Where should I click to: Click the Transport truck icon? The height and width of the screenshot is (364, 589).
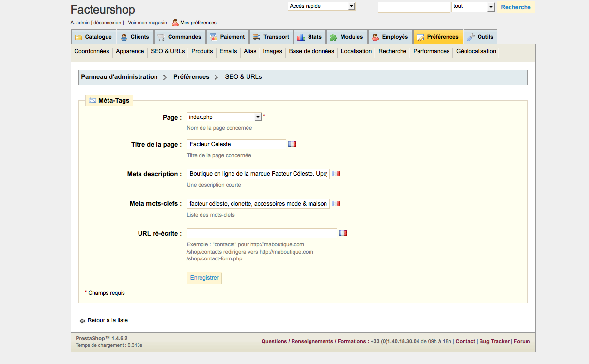257,37
